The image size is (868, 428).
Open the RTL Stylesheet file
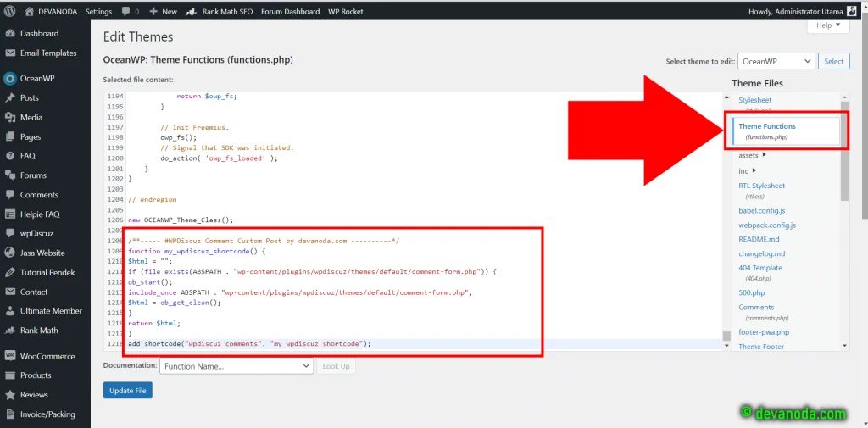tap(762, 186)
